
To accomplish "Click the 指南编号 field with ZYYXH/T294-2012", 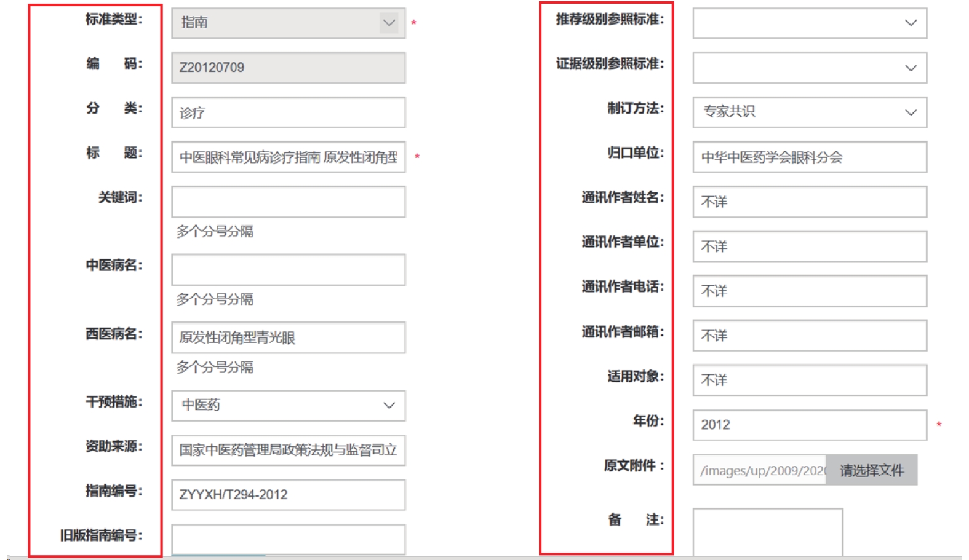I will pos(288,495).
